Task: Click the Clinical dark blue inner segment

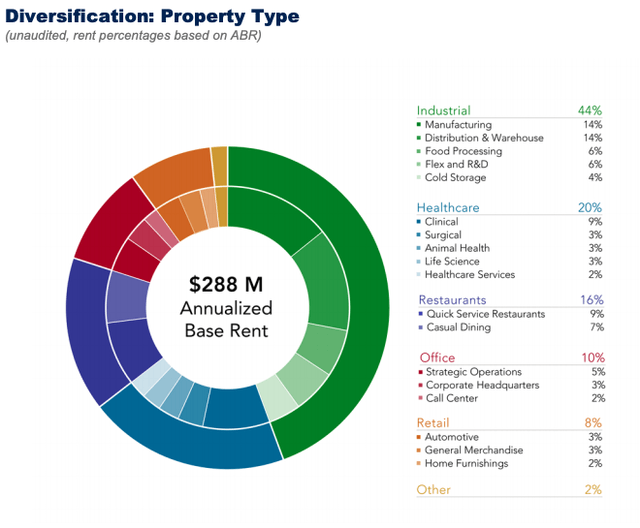Action: tap(235, 407)
